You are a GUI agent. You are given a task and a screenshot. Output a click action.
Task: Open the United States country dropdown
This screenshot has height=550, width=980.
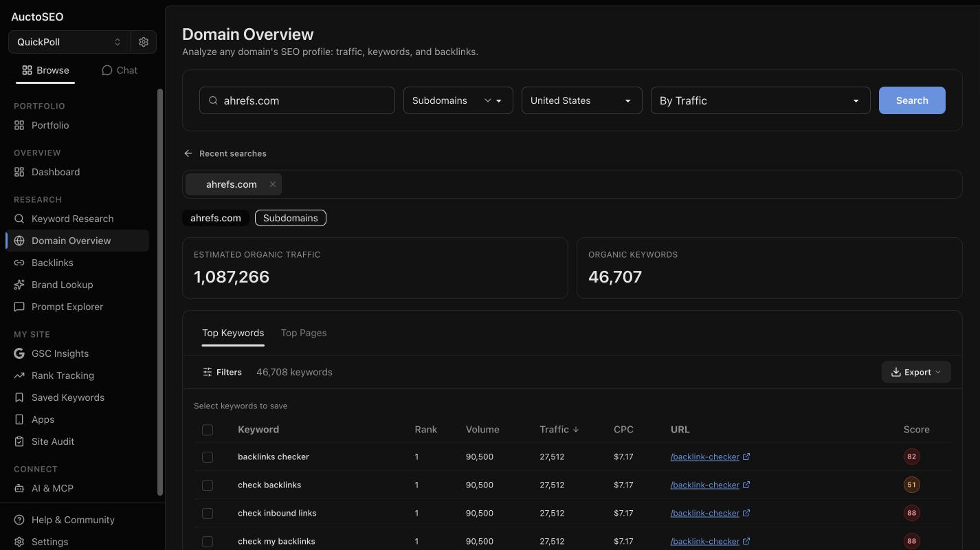point(581,100)
